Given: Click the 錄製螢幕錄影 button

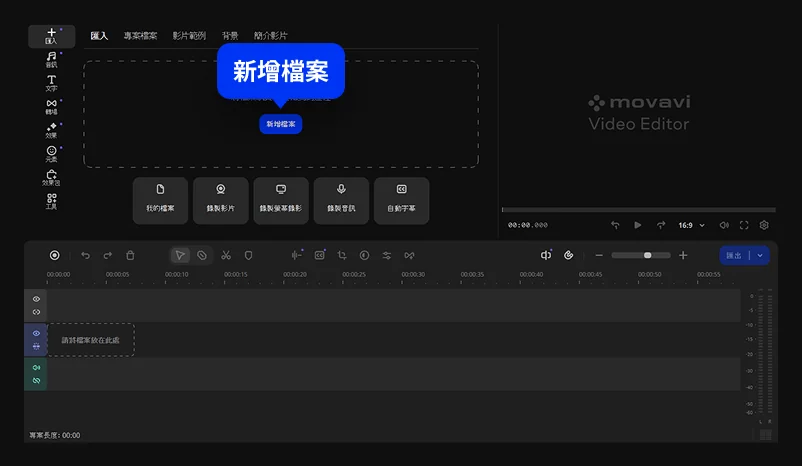Looking at the screenshot, I should 281,200.
